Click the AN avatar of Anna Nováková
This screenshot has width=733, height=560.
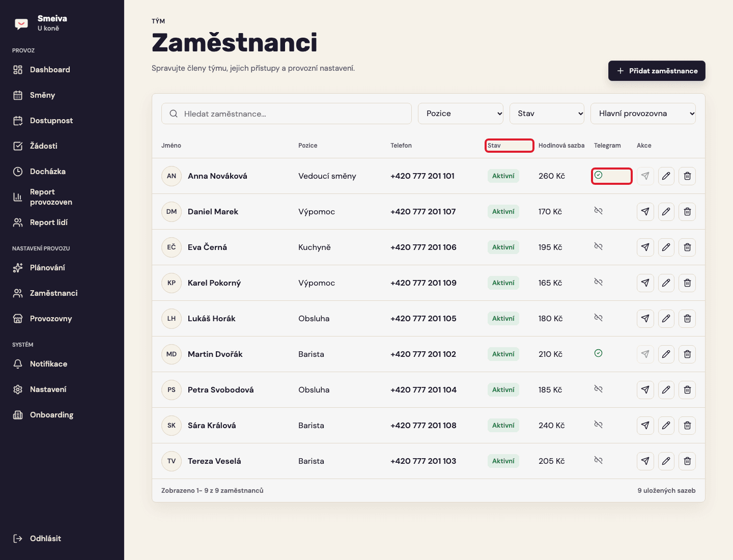point(172,176)
